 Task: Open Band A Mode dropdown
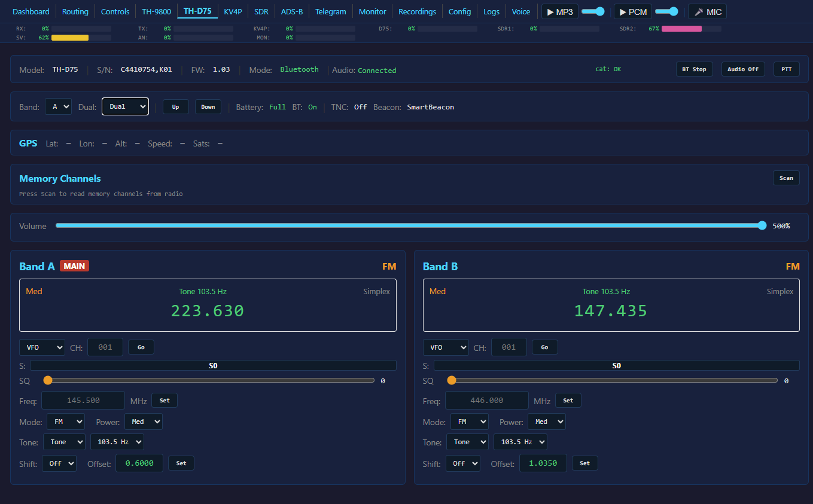point(66,421)
